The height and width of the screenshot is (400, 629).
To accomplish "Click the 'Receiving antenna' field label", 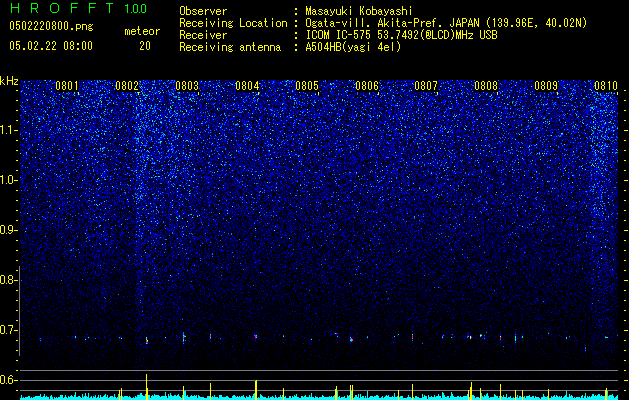I will [230, 47].
